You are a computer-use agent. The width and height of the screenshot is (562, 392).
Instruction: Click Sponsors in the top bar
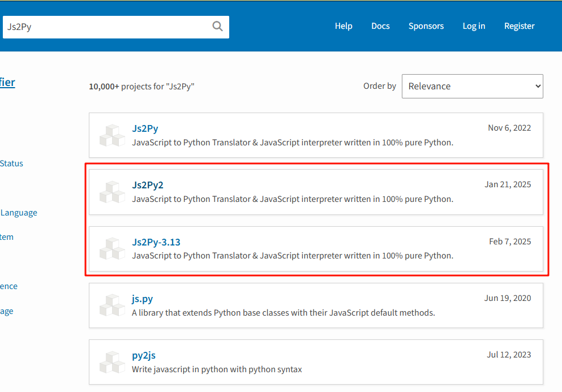click(426, 26)
